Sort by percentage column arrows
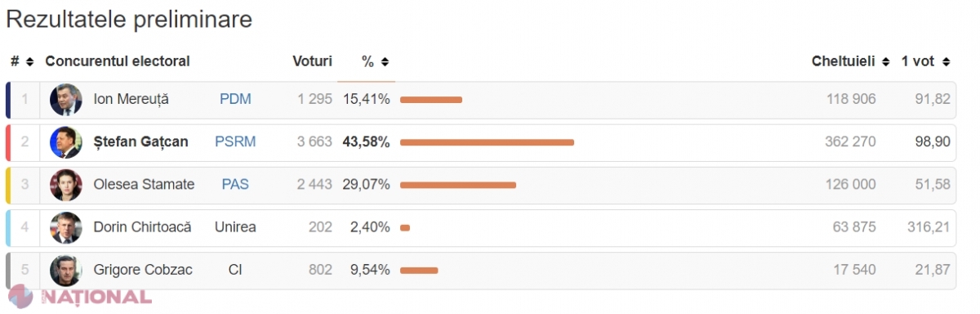The height and width of the screenshot is (314, 980). [x=385, y=61]
